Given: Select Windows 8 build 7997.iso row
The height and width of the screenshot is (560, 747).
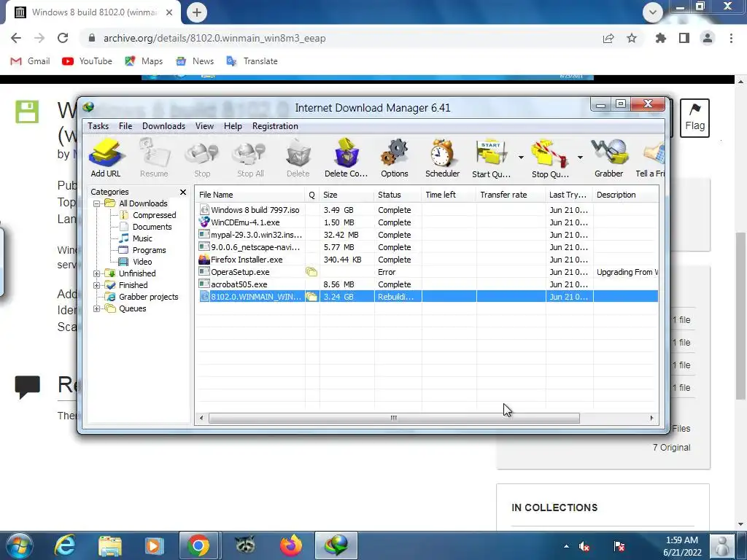Looking at the screenshot, I should [x=427, y=210].
